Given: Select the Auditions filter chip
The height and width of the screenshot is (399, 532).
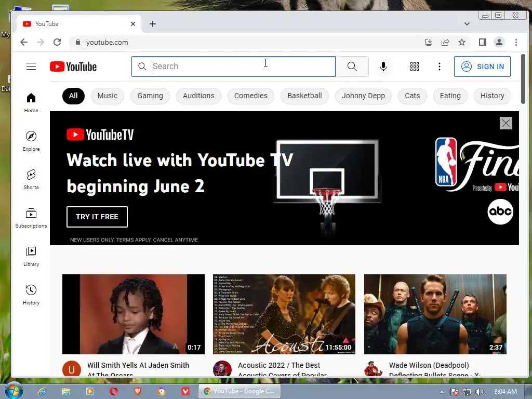Looking at the screenshot, I should pos(198,96).
